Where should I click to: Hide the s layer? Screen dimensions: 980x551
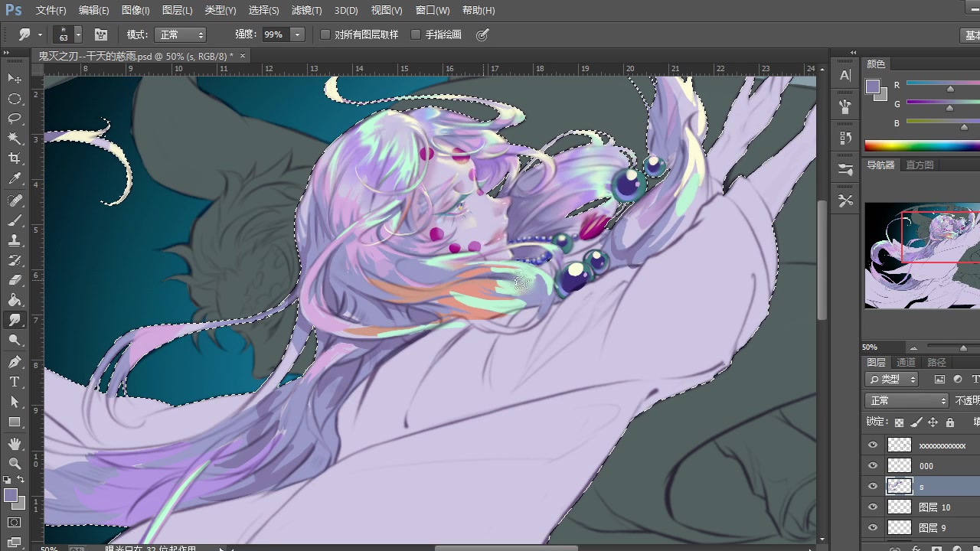tap(873, 486)
